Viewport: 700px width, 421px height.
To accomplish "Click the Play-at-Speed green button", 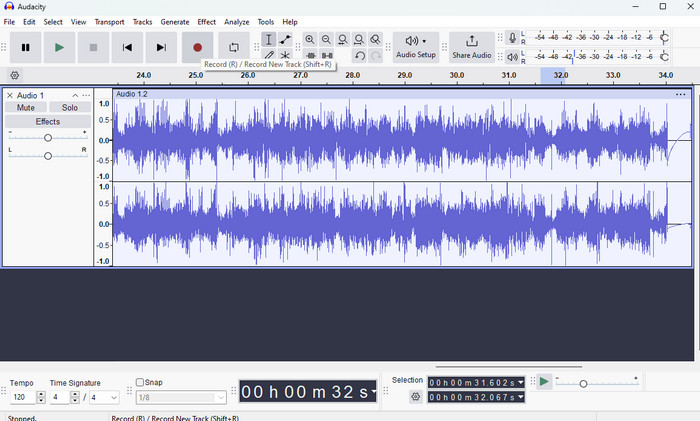I will tap(544, 382).
